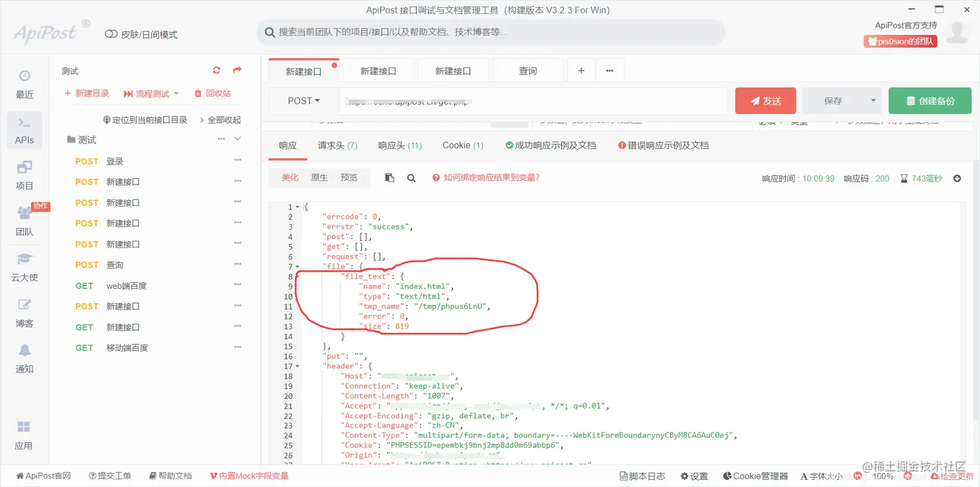Collapse the JSON fold arrow at line 1

[x=297, y=207]
